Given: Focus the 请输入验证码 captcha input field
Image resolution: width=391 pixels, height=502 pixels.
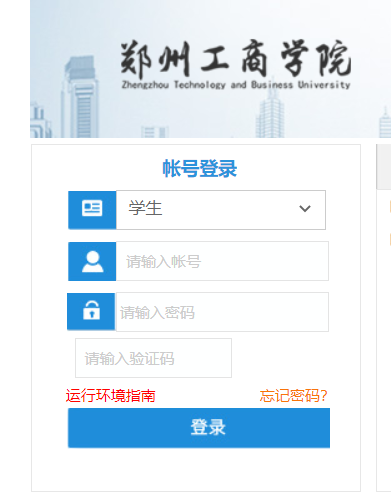Looking at the screenshot, I should 153,358.
